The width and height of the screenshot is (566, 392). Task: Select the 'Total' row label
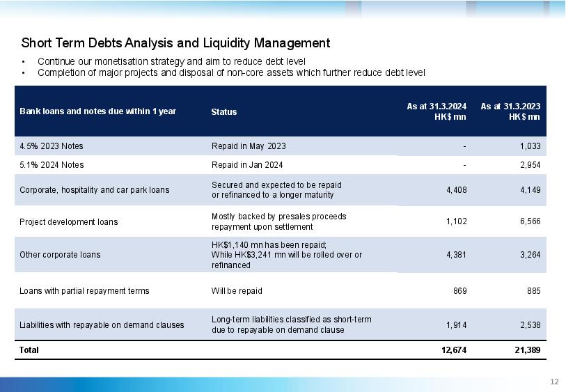point(29,350)
